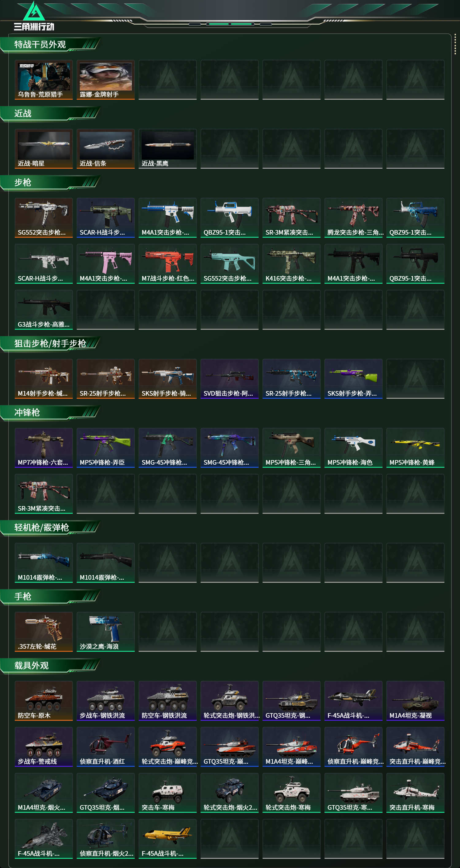This screenshot has height=868, width=460.
Task: Choose the 防空车-原木 vehicle skin
Action: 44,701
